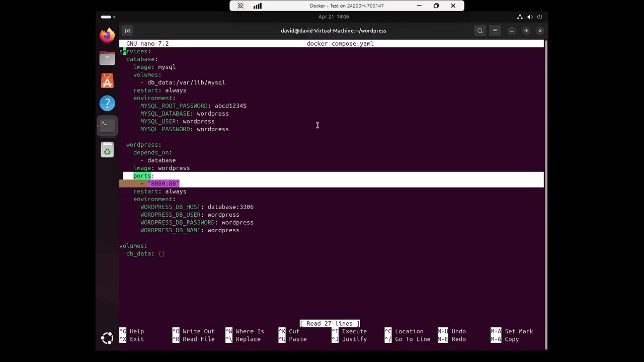Click the terminal vertical scrollbar
The height and width of the screenshot is (362, 644).
[x=545, y=194]
